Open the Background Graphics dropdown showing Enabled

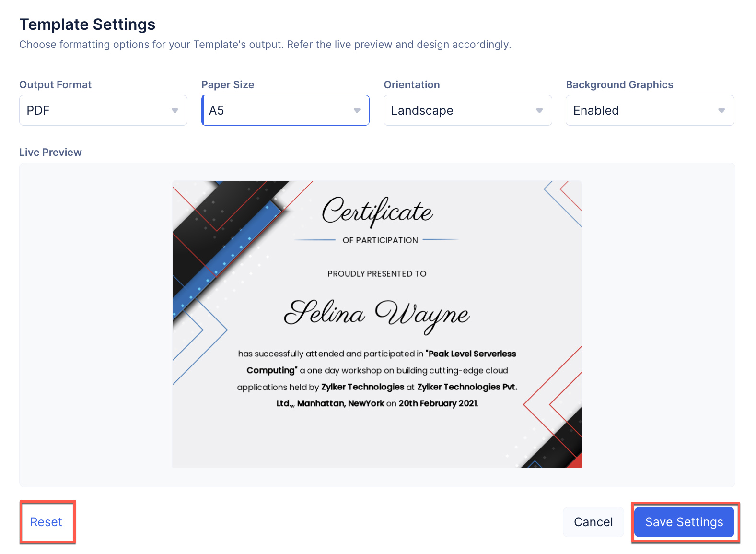(x=642, y=111)
